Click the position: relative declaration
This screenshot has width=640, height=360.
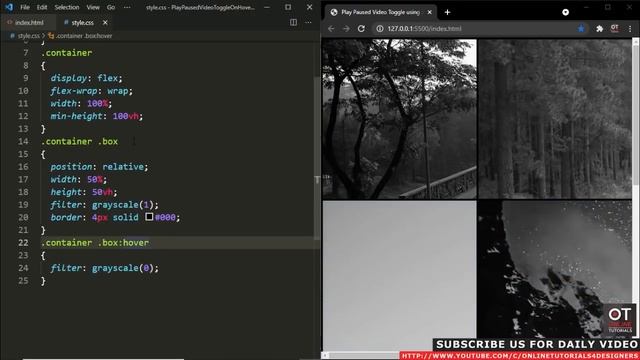tap(99, 167)
